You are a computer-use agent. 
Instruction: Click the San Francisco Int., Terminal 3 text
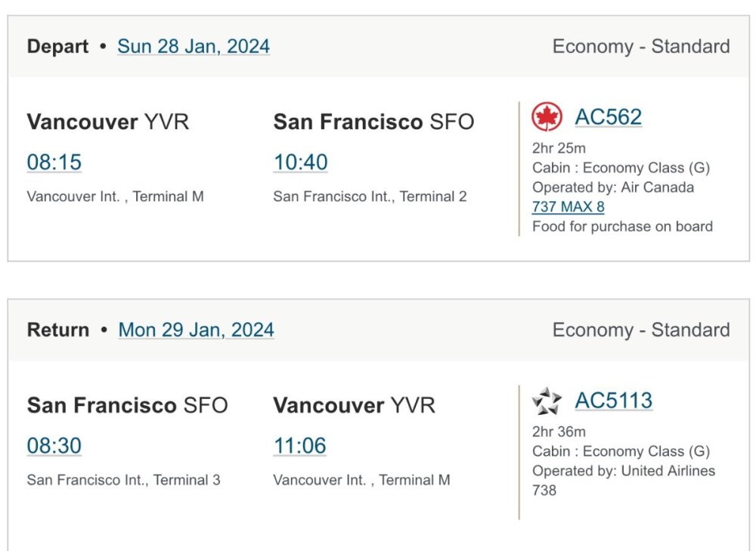(123, 479)
